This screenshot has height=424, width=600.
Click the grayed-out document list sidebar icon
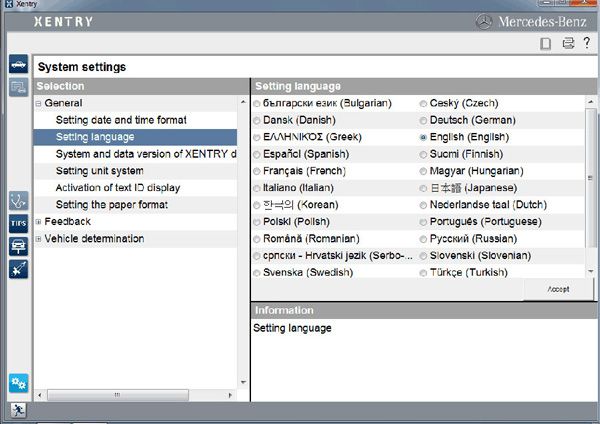click(x=18, y=88)
